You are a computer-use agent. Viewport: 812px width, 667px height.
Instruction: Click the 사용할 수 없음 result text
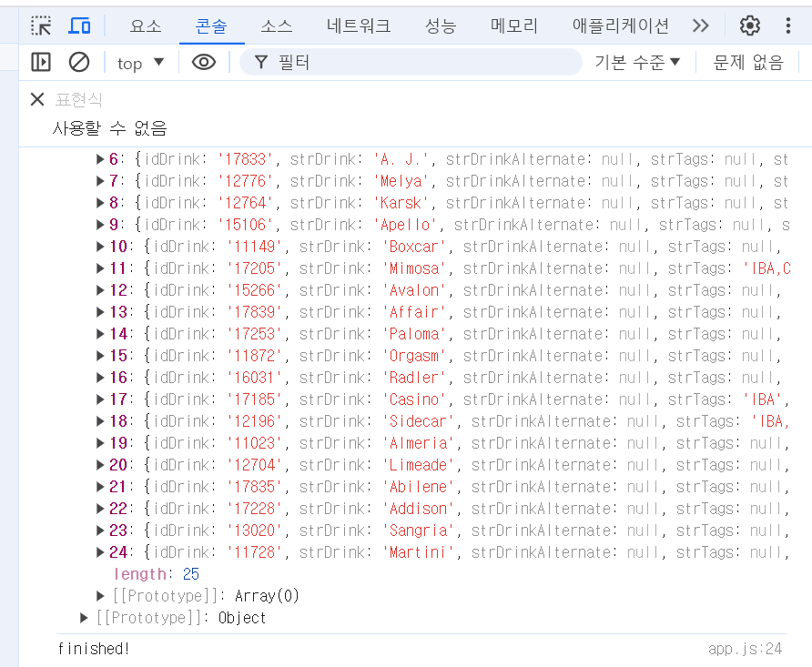pyautogui.click(x=110, y=127)
